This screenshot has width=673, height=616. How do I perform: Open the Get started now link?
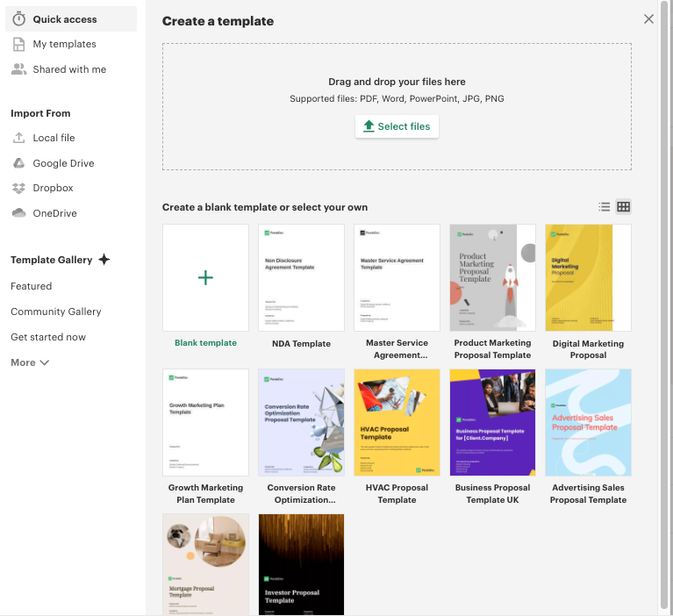(48, 337)
